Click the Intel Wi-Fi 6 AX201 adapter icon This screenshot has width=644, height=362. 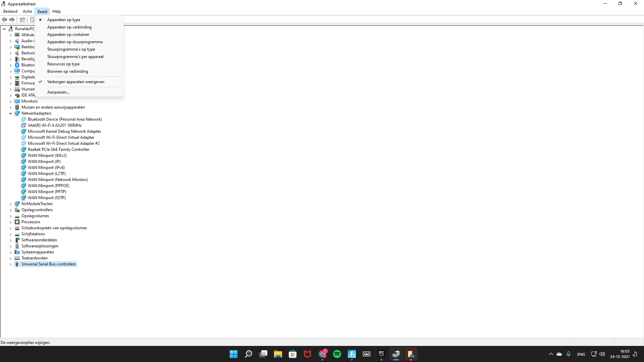click(x=23, y=125)
